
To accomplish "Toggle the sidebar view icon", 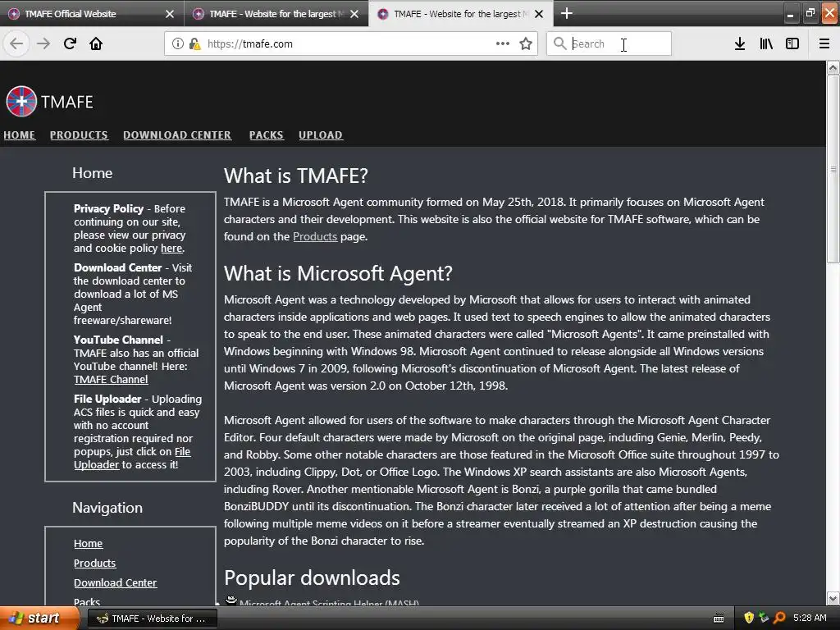I will coord(792,43).
